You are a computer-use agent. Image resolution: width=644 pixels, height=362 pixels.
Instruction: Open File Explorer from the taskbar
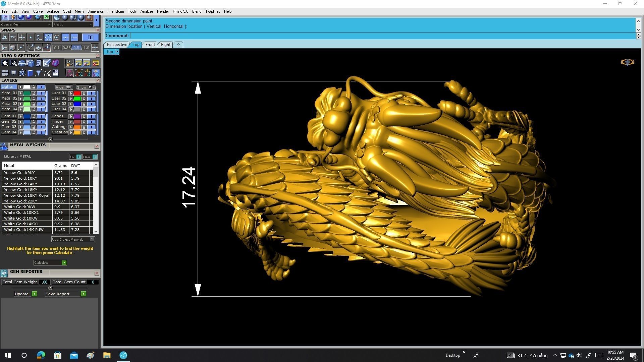107,355
